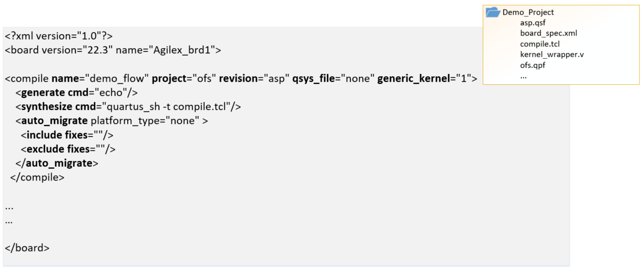Click the closing board tag

(x=27, y=248)
